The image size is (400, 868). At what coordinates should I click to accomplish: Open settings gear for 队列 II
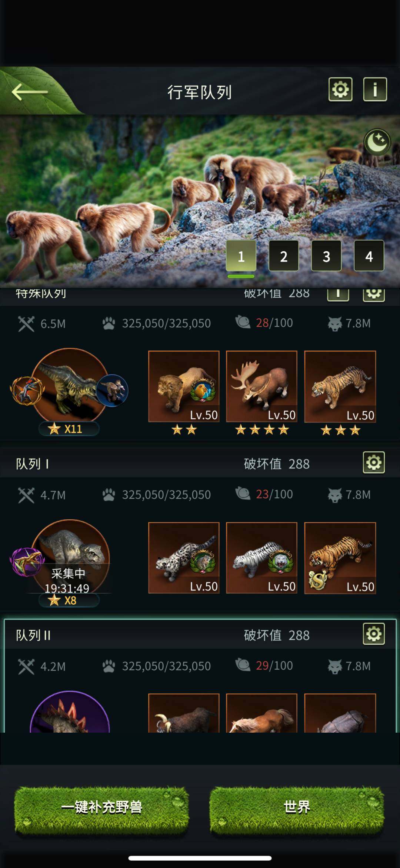[x=374, y=634]
